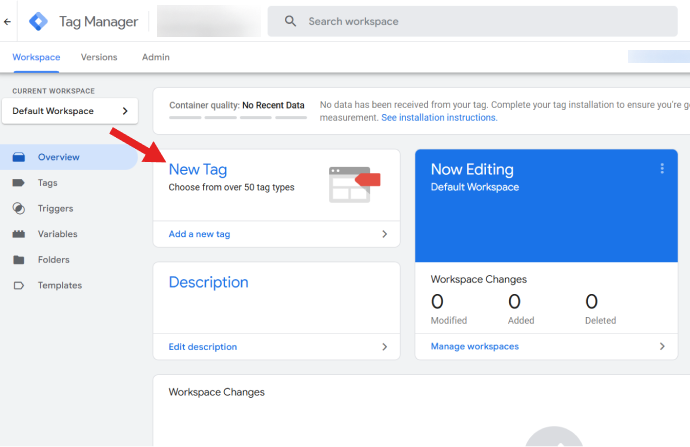Click the Manage workspaces link
Screen dimensions: 690x447
coord(475,346)
